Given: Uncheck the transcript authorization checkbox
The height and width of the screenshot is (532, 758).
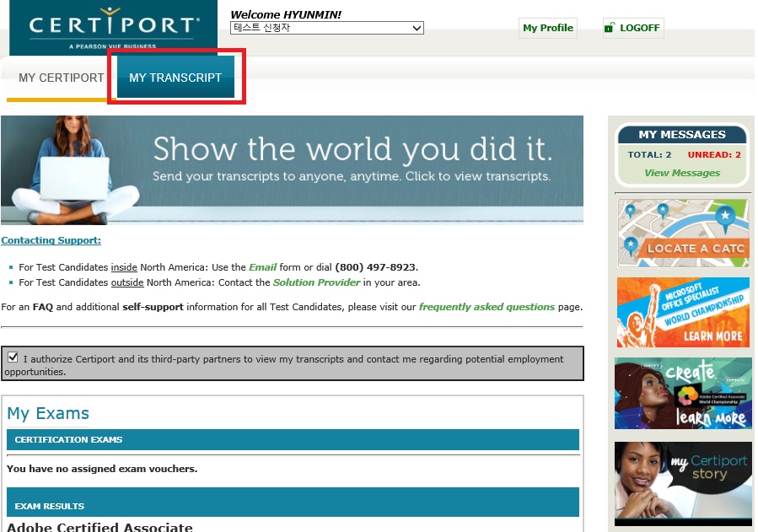Looking at the screenshot, I should coord(13,357).
